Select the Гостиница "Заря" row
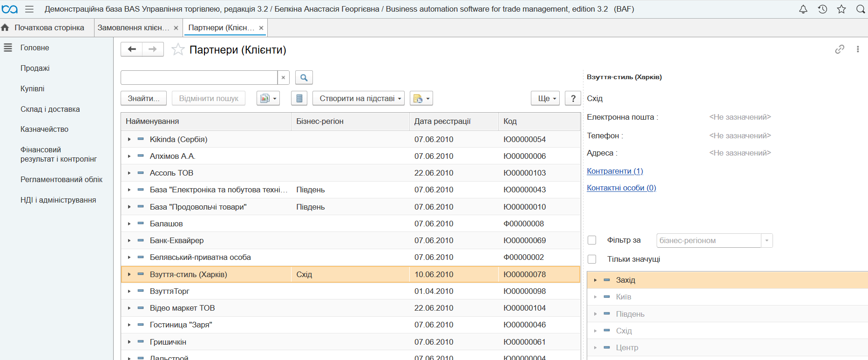The height and width of the screenshot is (360, 868). (x=351, y=325)
